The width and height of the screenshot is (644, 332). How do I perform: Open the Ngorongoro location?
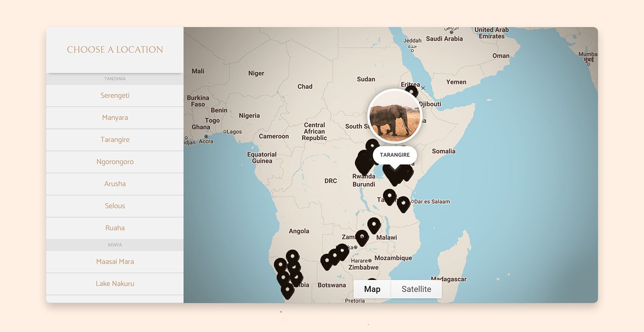pos(115,161)
